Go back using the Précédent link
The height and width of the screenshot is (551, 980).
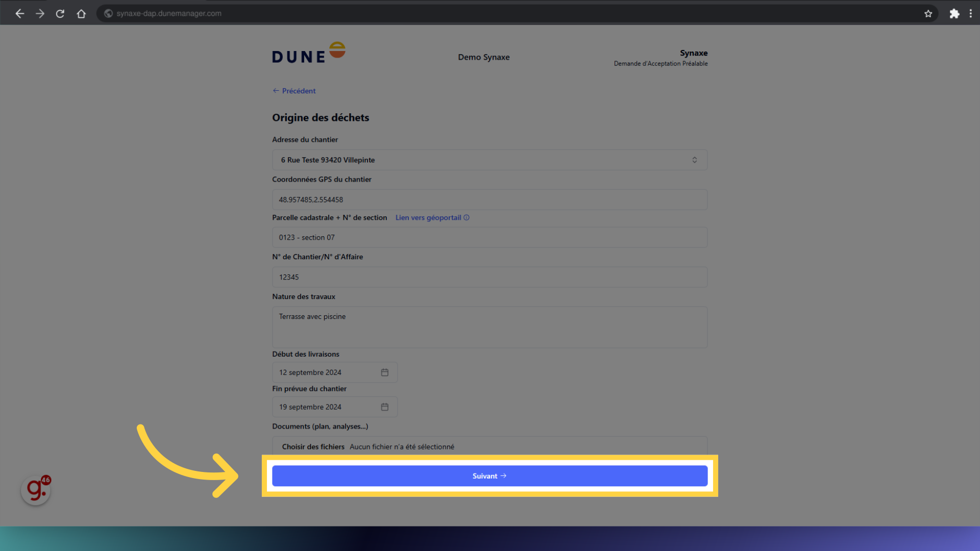tap(294, 91)
